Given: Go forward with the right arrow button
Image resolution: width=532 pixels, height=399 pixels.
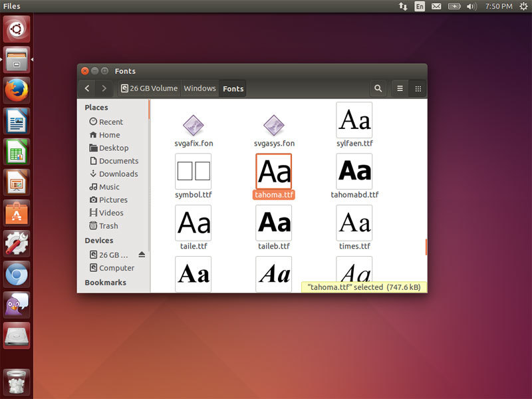Looking at the screenshot, I should pyautogui.click(x=104, y=88).
